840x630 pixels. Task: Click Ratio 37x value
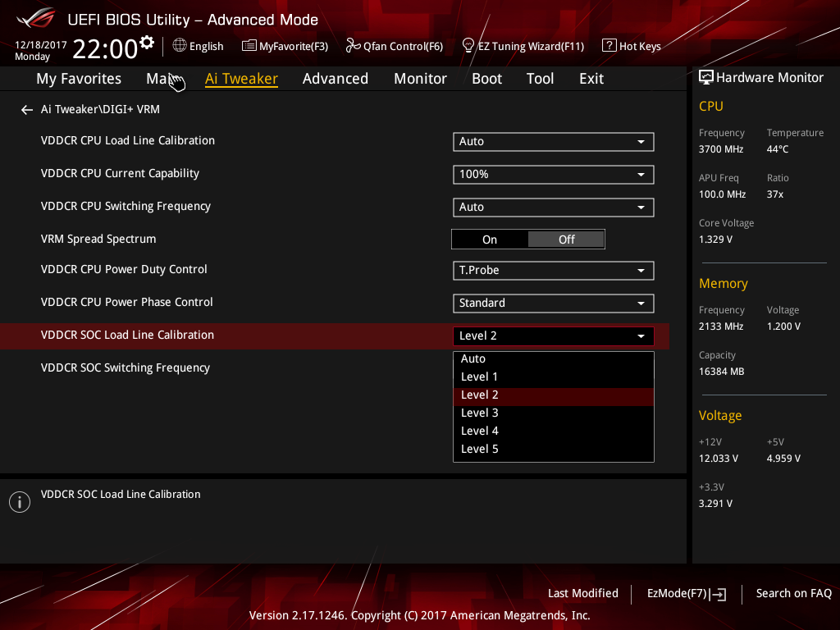tap(775, 194)
